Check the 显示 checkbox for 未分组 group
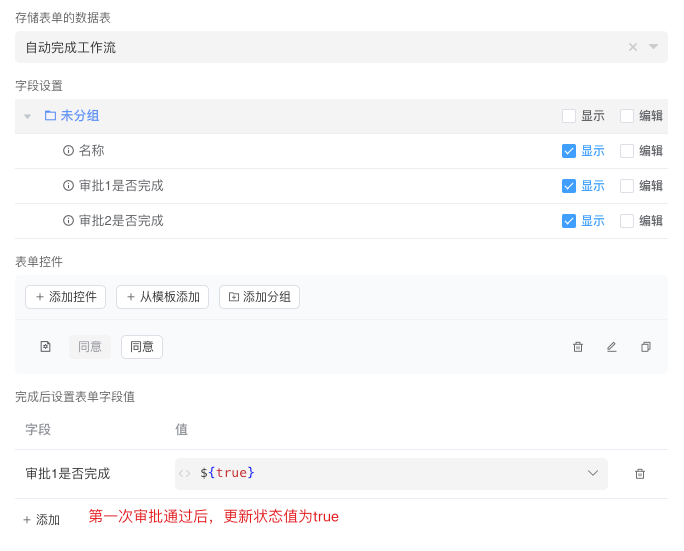Screen dimensions: 684x551 tap(569, 116)
